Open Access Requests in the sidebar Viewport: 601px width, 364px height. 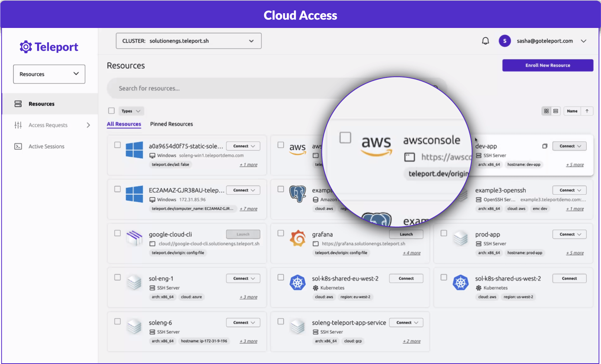point(50,125)
